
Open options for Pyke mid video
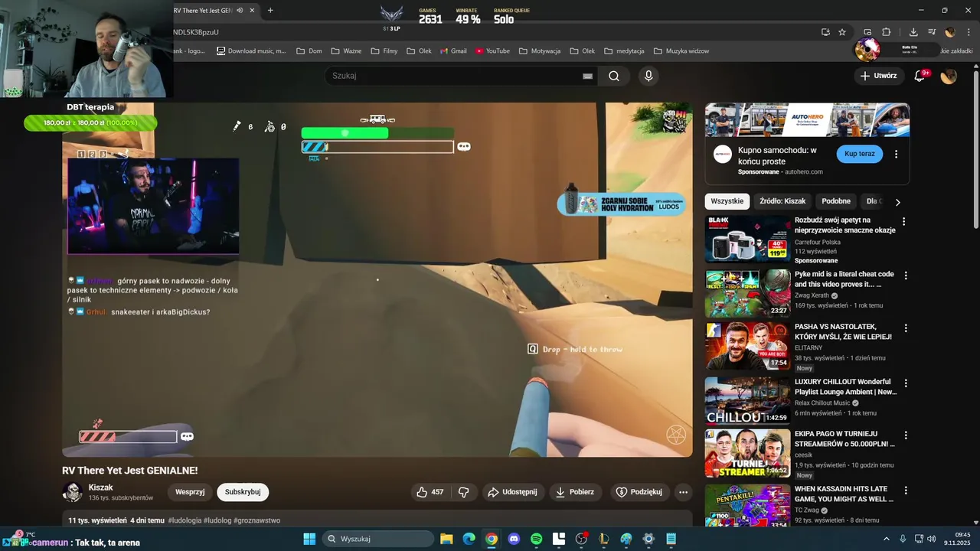906,275
